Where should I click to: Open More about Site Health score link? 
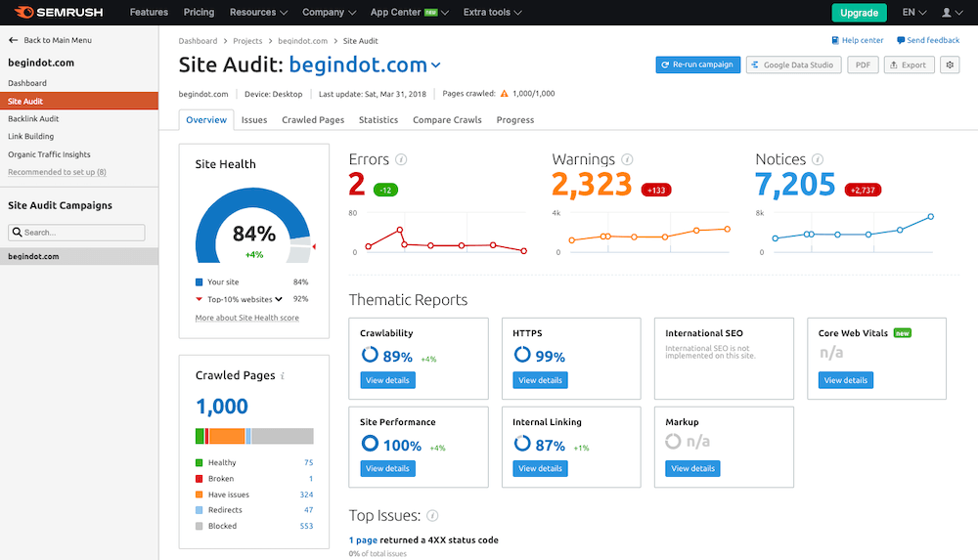pyautogui.click(x=247, y=318)
